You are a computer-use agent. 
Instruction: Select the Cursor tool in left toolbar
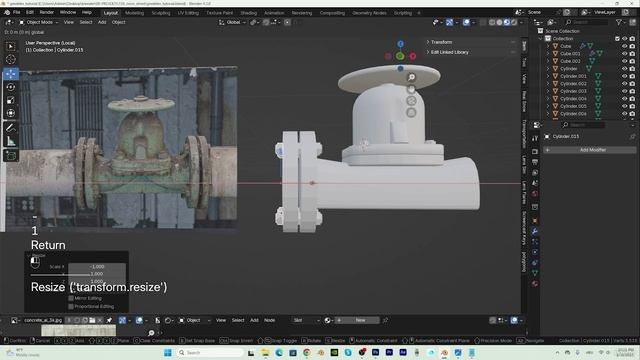pyautogui.click(x=11, y=60)
